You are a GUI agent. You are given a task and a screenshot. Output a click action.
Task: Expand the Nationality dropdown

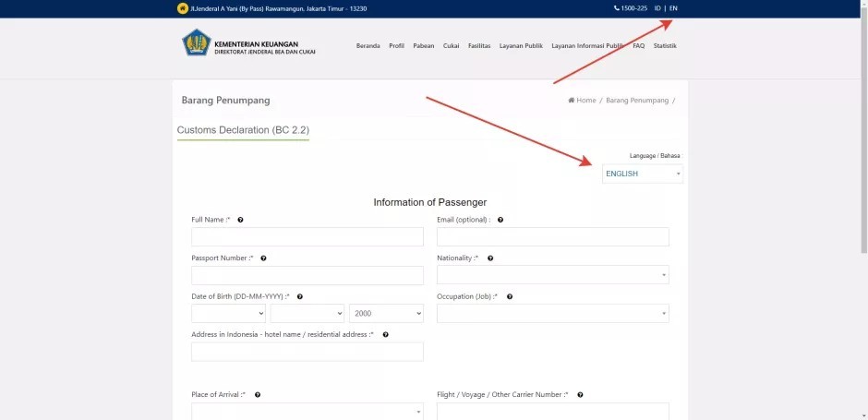click(x=552, y=275)
